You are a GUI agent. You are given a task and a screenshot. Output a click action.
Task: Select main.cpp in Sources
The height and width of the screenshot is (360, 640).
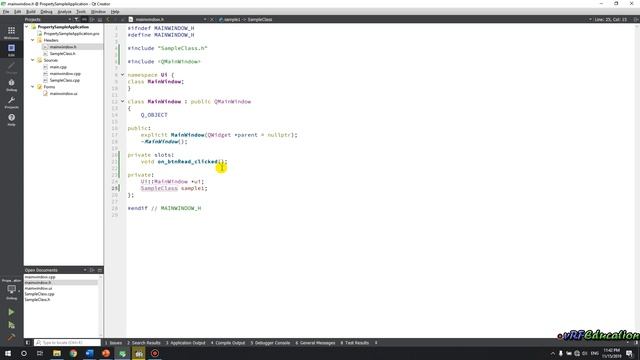click(x=58, y=67)
